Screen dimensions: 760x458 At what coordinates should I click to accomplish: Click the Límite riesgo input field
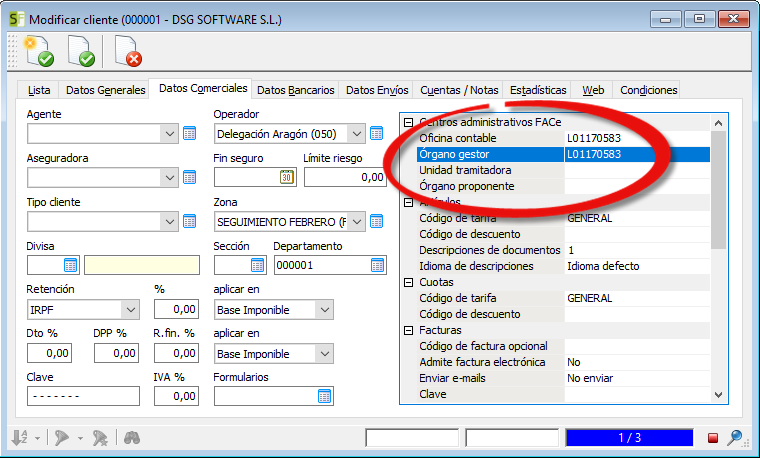[345, 177]
